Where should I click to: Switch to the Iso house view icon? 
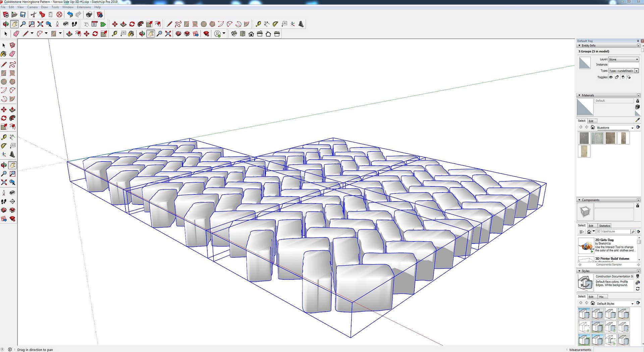click(234, 34)
